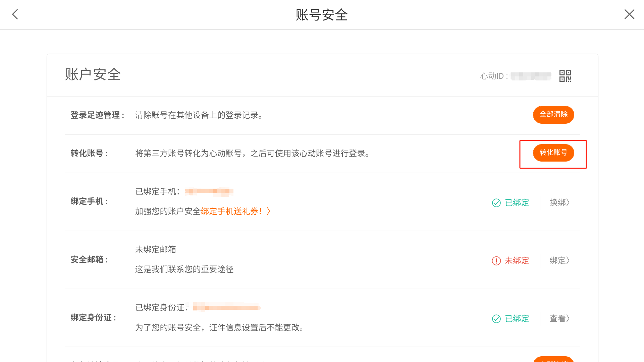Go back using the top-left arrow

pos(15,14)
